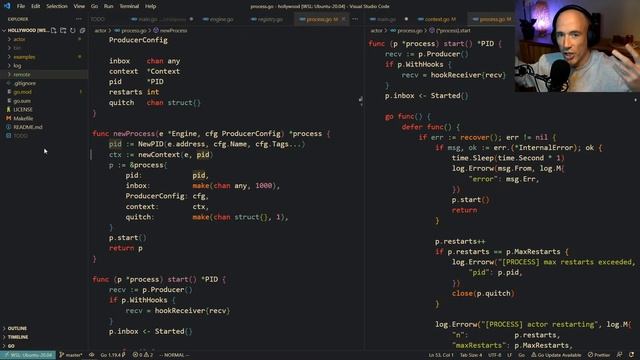The image size is (640, 360).
Task: Open the VS Code logo menu
Action: (x=7, y=6)
